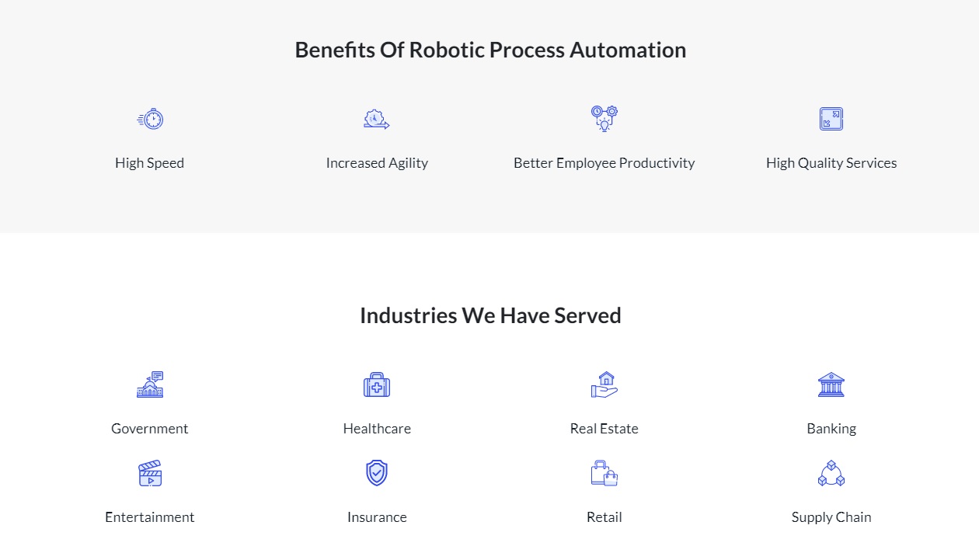Click the Entertainment clapperboard icon
This screenshot has width=979, height=560.
click(150, 473)
